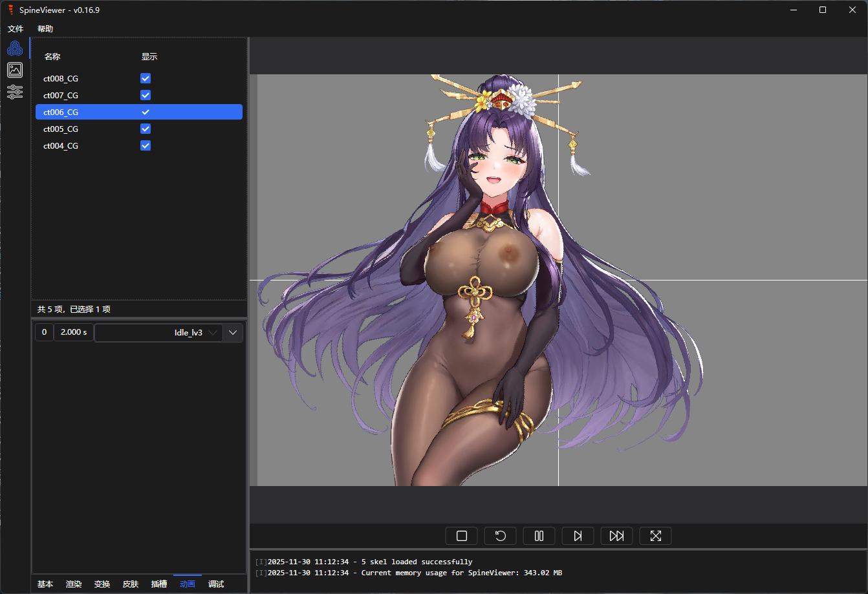Select the ct005_CG list item
868x594 pixels.
coord(61,129)
